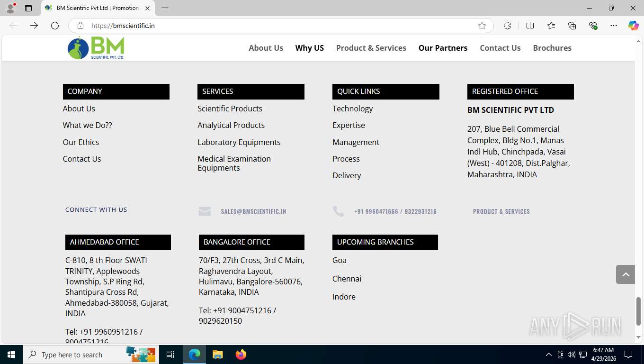Open File Explorer on taskbar
644x364 pixels.
point(217,355)
